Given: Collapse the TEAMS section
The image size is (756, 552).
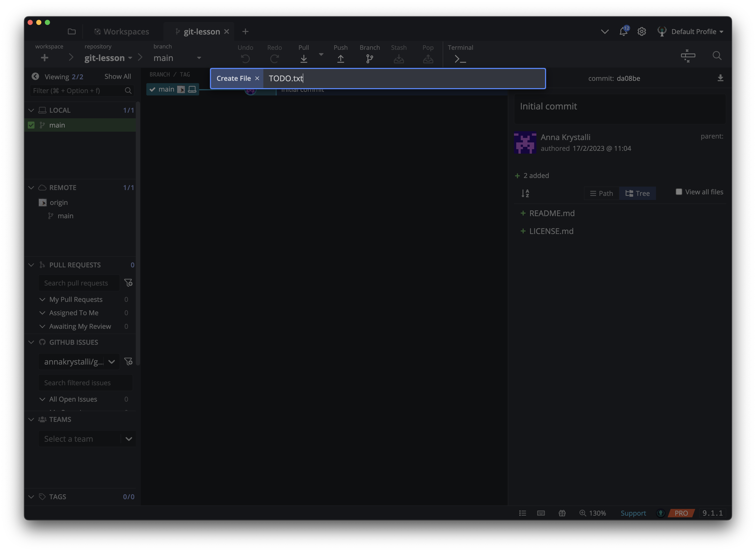Looking at the screenshot, I should click(x=31, y=419).
